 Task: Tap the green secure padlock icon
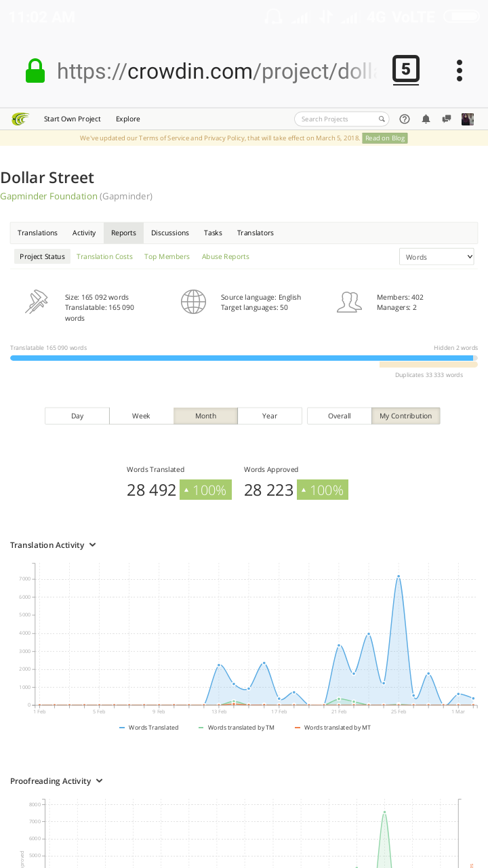click(x=35, y=71)
